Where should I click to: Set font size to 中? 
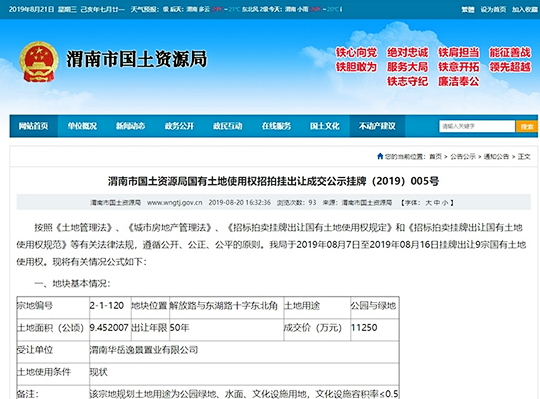pos(437,202)
